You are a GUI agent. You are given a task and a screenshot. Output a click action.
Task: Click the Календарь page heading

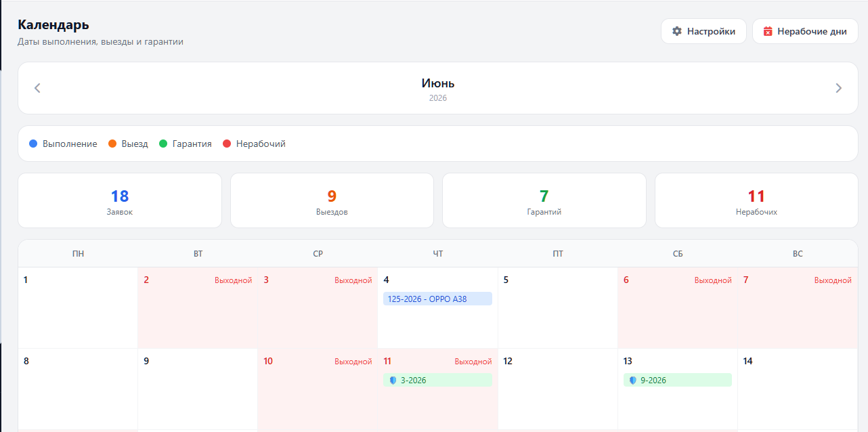click(53, 25)
